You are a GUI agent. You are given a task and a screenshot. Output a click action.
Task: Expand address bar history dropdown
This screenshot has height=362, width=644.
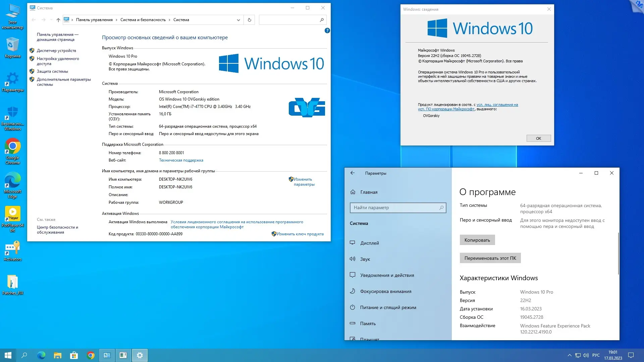point(238,20)
